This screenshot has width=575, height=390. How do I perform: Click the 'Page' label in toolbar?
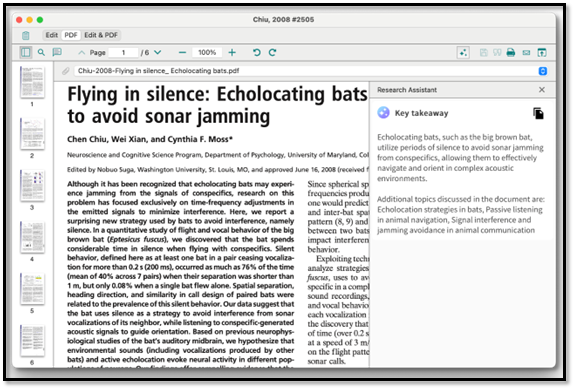point(98,53)
